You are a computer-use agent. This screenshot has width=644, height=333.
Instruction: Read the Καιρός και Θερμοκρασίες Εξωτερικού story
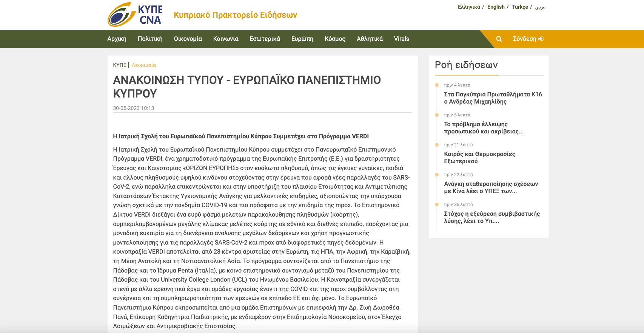(x=479, y=158)
